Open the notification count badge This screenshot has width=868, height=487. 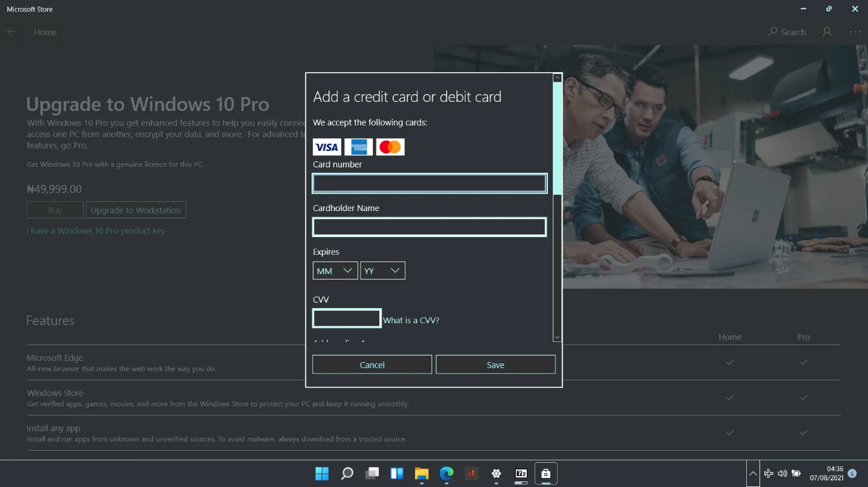(852, 474)
